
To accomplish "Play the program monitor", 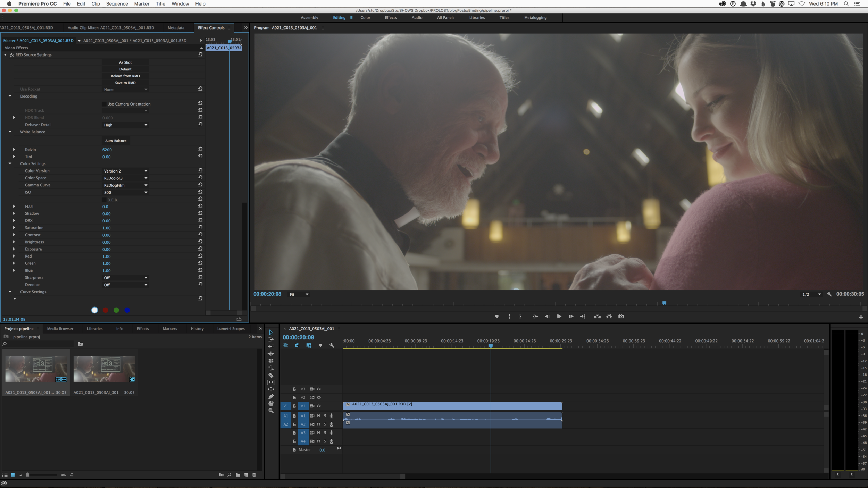I will 559,317.
